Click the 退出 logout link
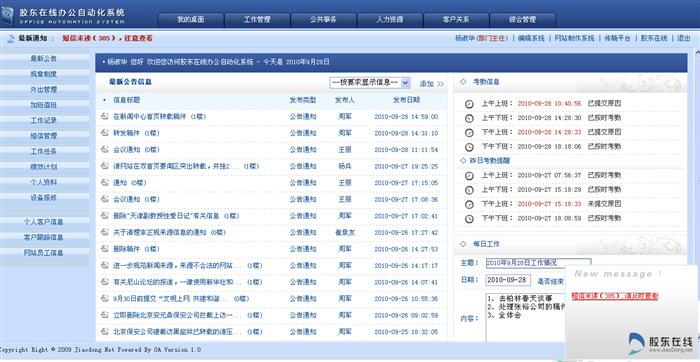This screenshot has width=700, height=362. 683,38
